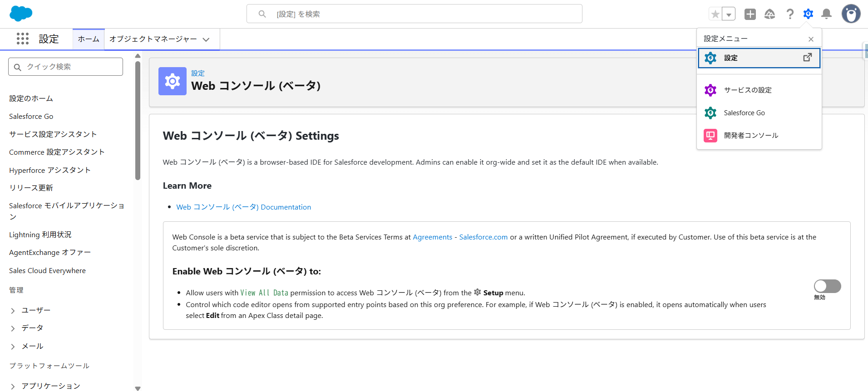Screen dimensions: 868x391
Task: Click the purple サービスの設定 gear icon
Action: pos(710,90)
